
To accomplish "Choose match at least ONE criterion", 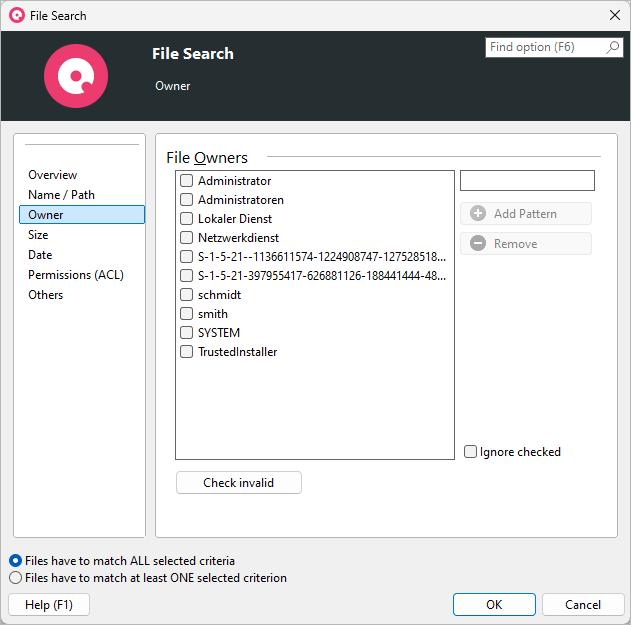I will 15,578.
